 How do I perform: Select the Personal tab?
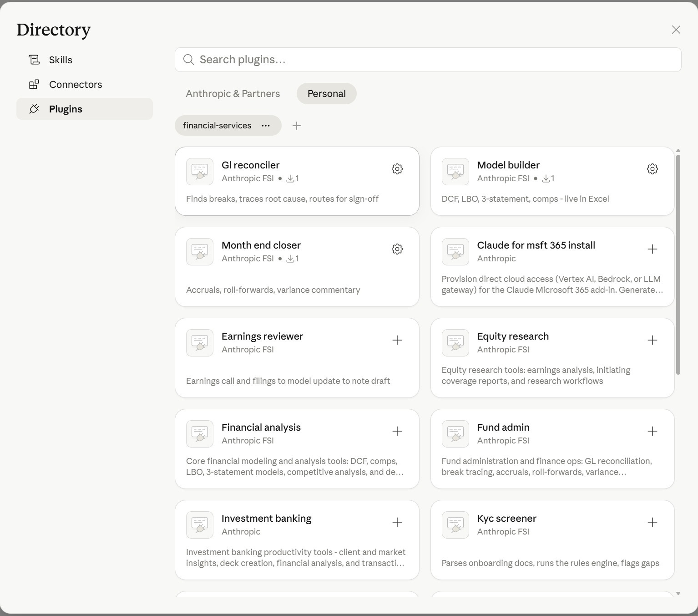point(326,94)
